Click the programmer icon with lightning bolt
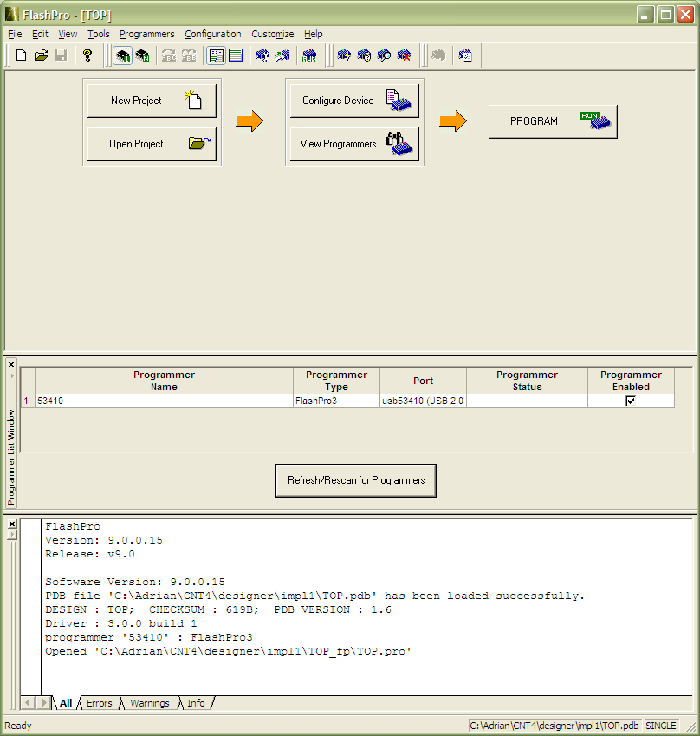The height and width of the screenshot is (736, 700). click(344, 55)
